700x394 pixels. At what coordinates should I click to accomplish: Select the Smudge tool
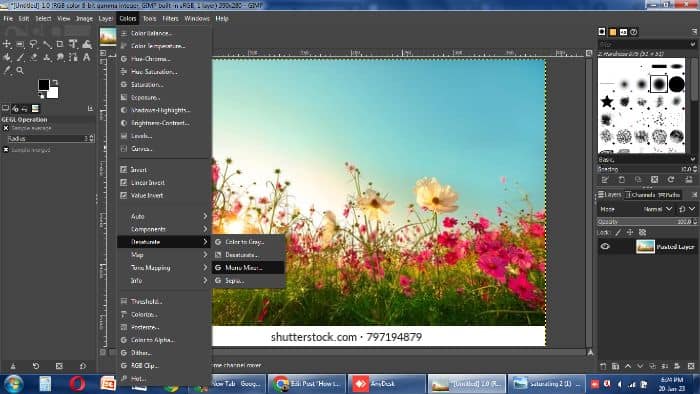(x=60, y=57)
